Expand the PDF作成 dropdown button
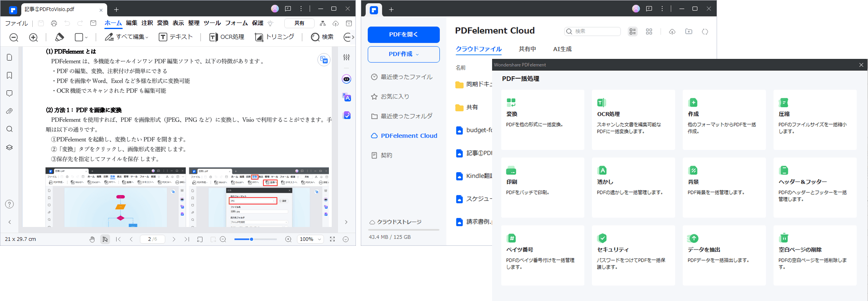The height and width of the screenshot is (301, 868). coord(404,54)
